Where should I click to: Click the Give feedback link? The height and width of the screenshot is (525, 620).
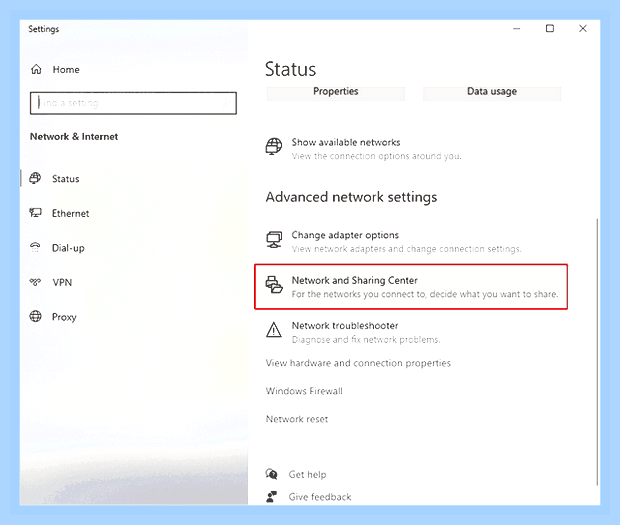(x=319, y=497)
